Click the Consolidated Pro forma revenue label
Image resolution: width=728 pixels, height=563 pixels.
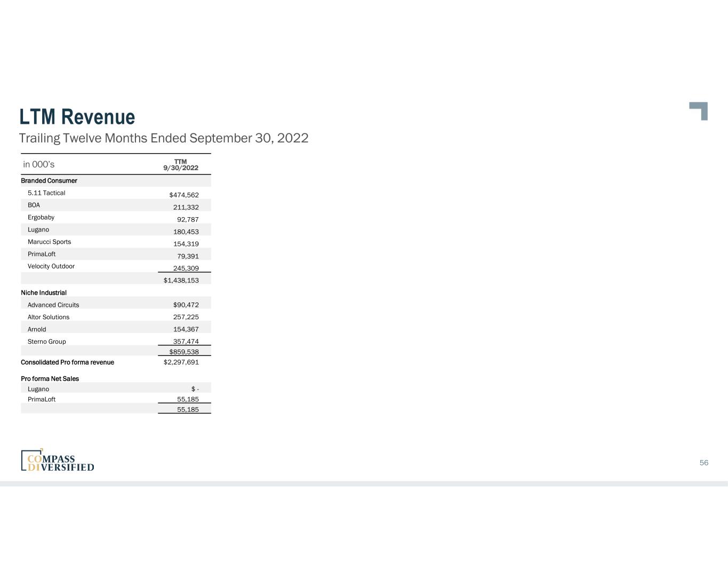(67, 362)
